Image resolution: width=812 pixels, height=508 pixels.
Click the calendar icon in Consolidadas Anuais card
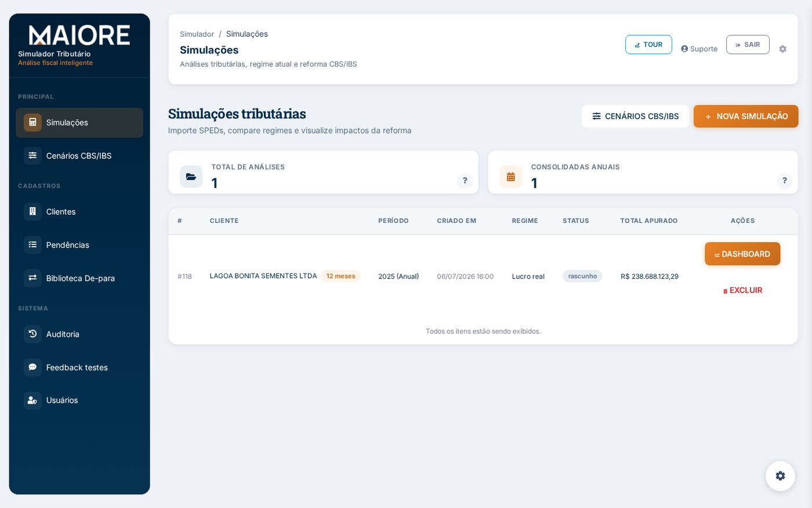tap(511, 176)
